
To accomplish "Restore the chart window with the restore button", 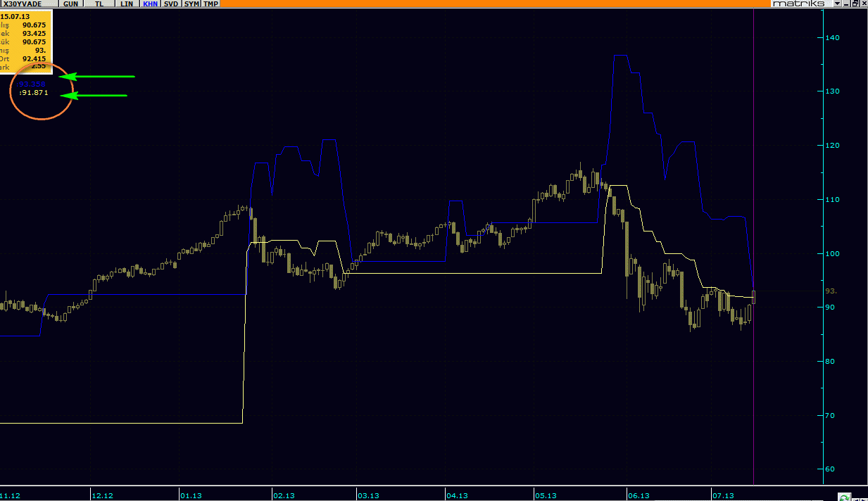I will [855, 4].
